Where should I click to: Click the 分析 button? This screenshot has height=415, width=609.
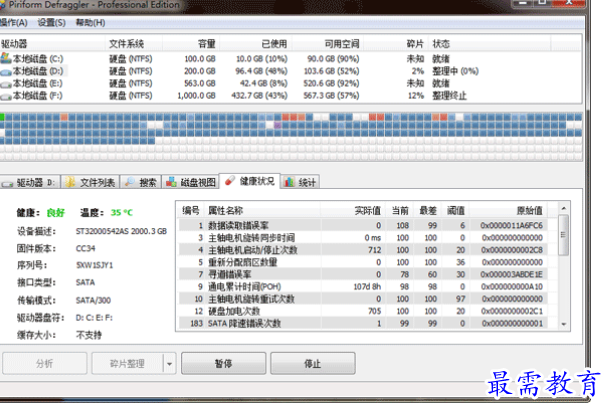(x=44, y=363)
